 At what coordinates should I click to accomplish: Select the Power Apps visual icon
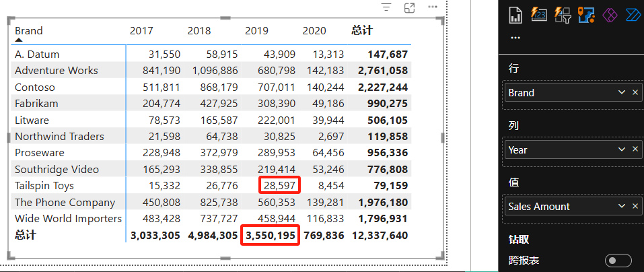click(610, 15)
